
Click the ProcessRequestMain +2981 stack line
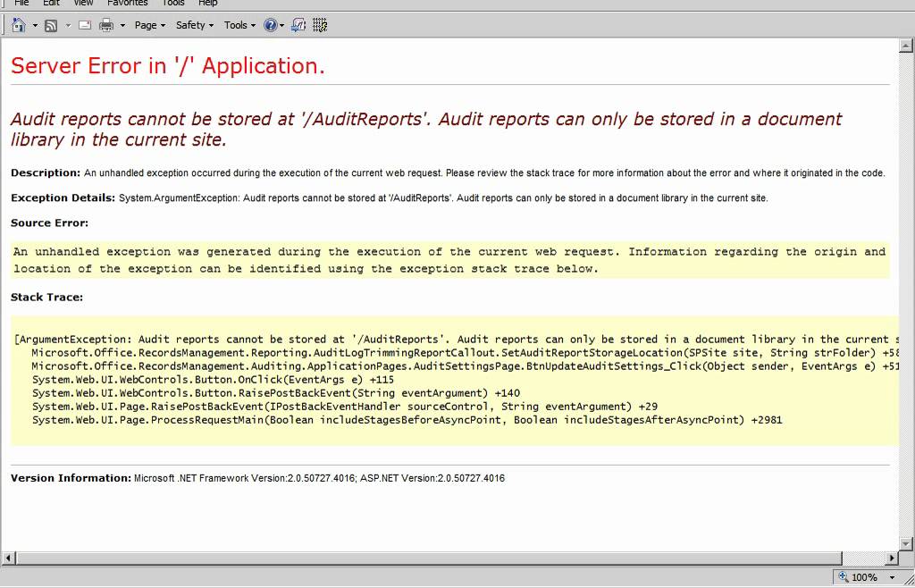point(407,420)
